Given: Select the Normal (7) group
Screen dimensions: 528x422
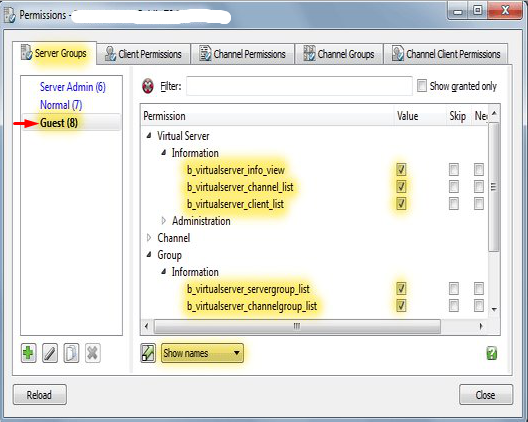Looking at the screenshot, I should point(61,105).
